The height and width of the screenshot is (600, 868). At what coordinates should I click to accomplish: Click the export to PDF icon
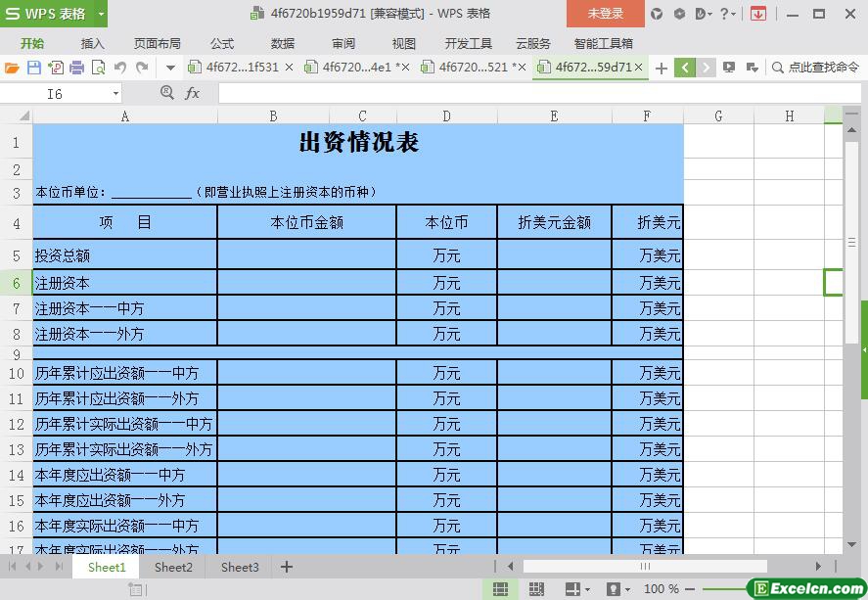(x=56, y=68)
